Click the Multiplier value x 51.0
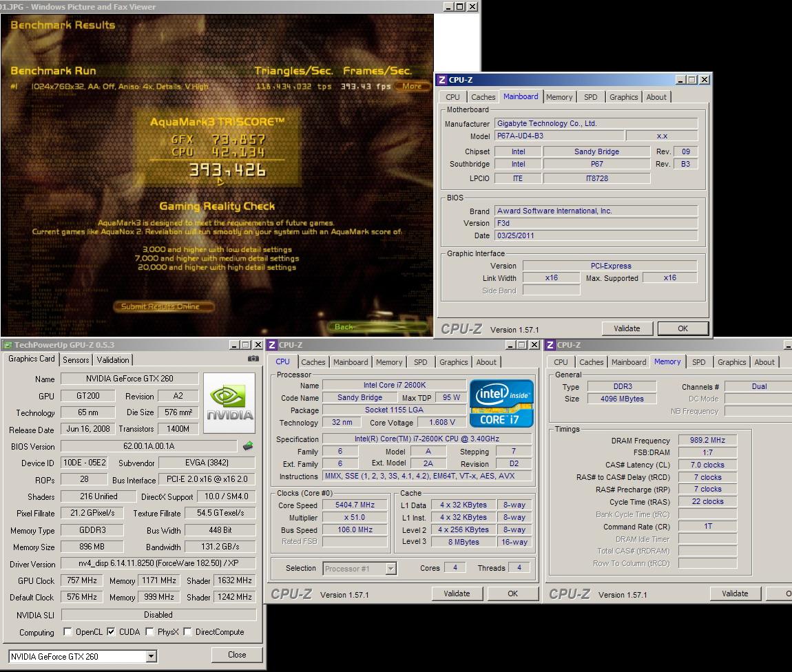Image resolution: width=792 pixels, height=672 pixels. tap(355, 517)
